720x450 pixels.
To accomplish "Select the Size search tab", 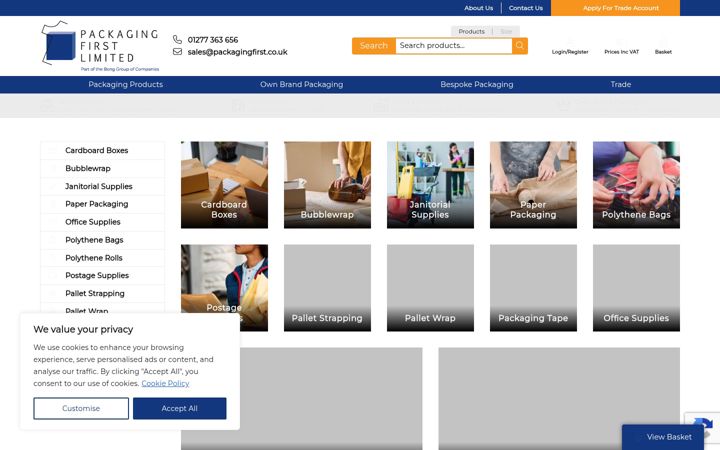I will point(506,31).
